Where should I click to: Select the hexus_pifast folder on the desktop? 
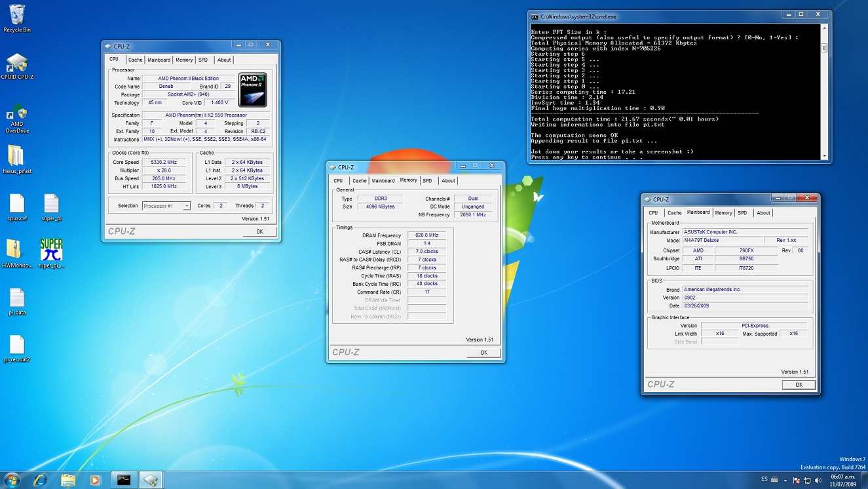pyautogui.click(x=17, y=159)
